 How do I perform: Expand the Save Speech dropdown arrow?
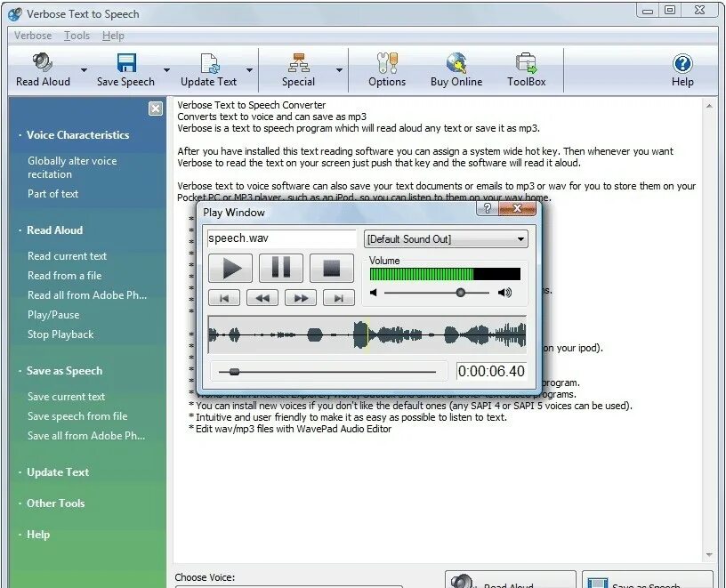[166, 70]
